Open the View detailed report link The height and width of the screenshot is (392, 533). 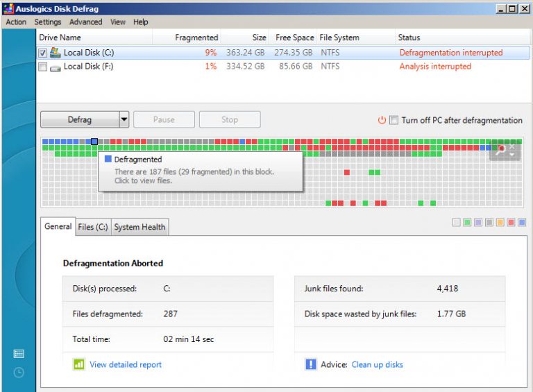coord(126,364)
